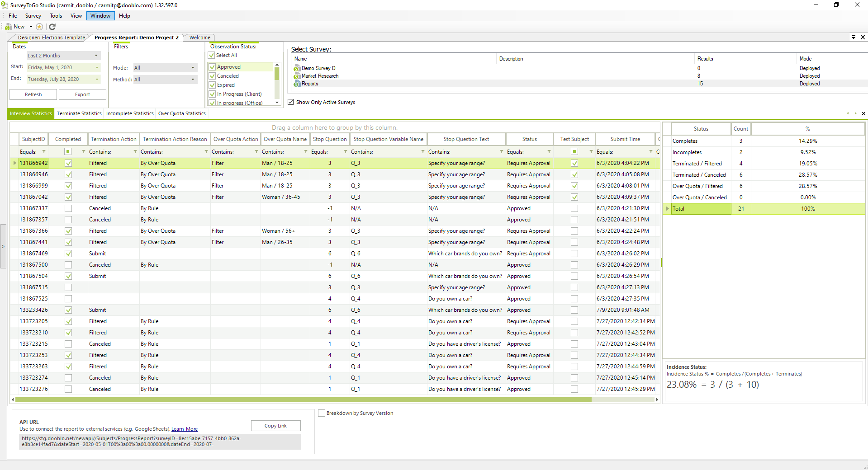Switch to the Terminate Statistics tab
The width and height of the screenshot is (868, 470).
pos(79,113)
